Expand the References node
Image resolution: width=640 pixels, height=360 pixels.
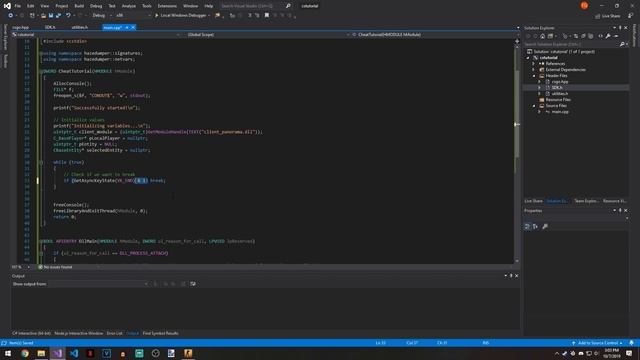[x=533, y=64]
